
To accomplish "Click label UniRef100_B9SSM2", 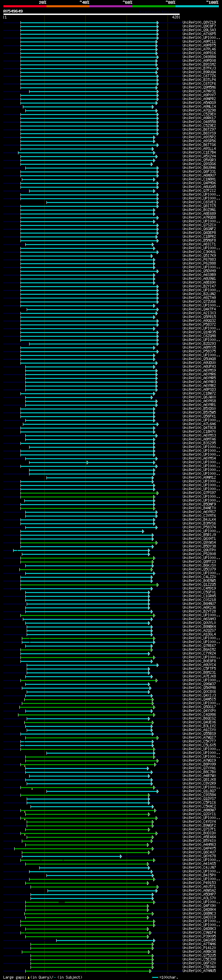I will [x=199, y=65].
